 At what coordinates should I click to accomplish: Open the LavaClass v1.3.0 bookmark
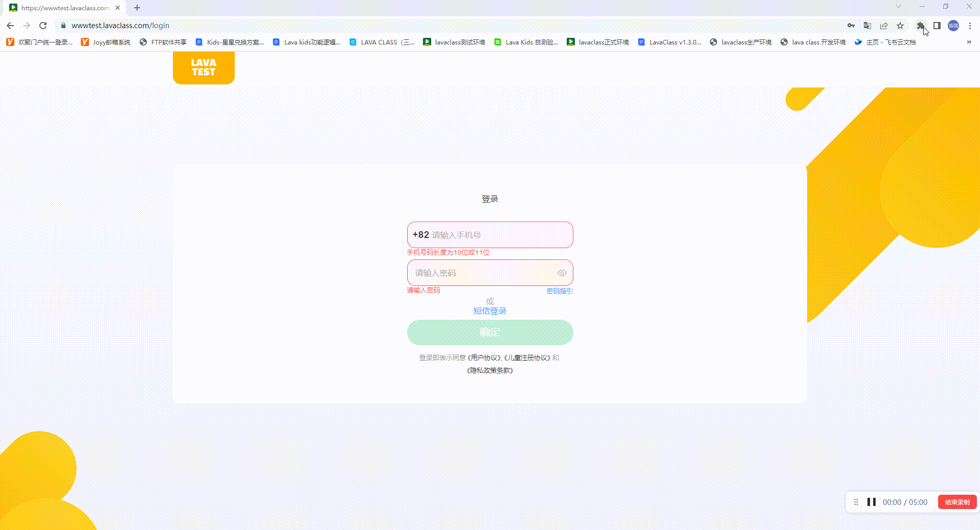click(670, 42)
